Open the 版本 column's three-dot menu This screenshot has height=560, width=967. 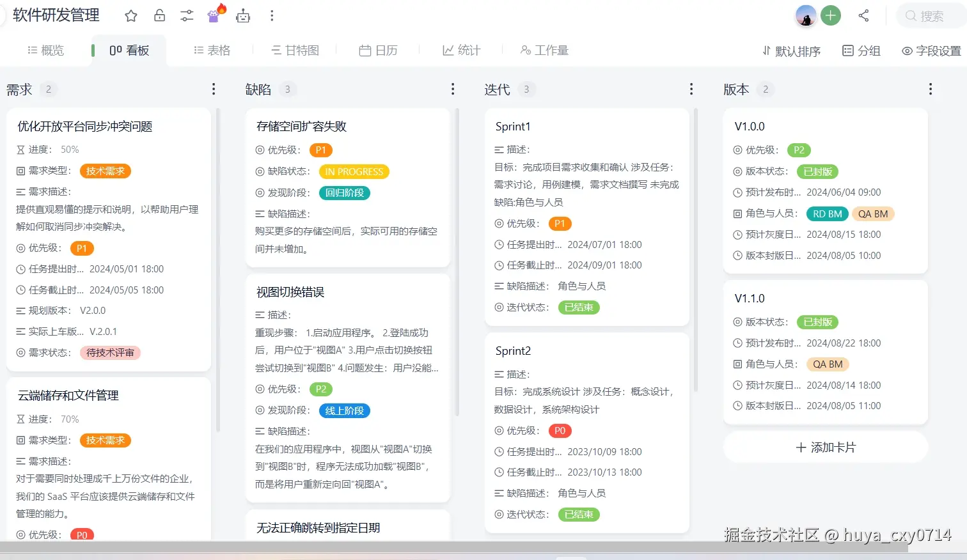930,89
